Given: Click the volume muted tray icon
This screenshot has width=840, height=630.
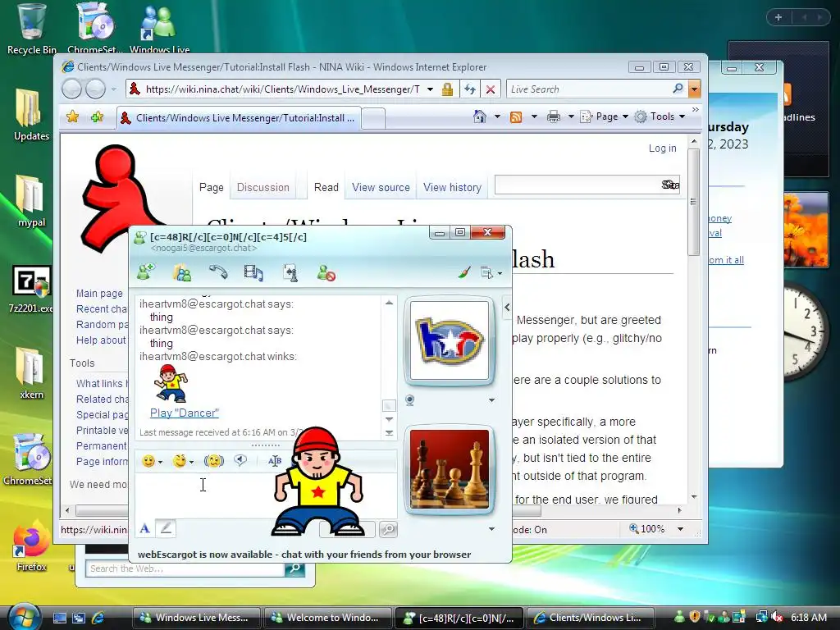Looking at the screenshot, I should 776,617.
